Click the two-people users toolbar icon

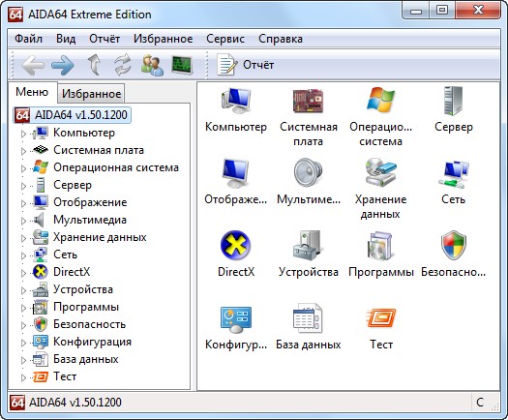[152, 65]
